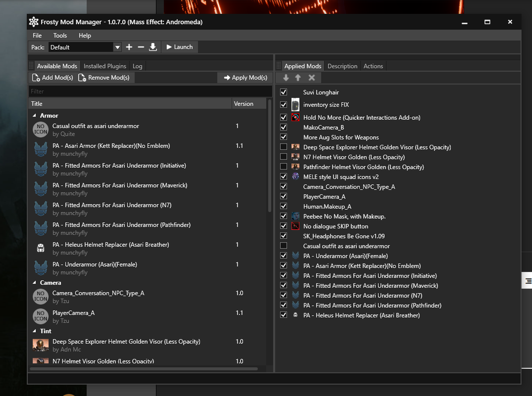This screenshot has height=396, width=532.
Task: Click NO ICON badge of Casual outfit as asari underarmor
Action: pyautogui.click(x=41, y=130)
